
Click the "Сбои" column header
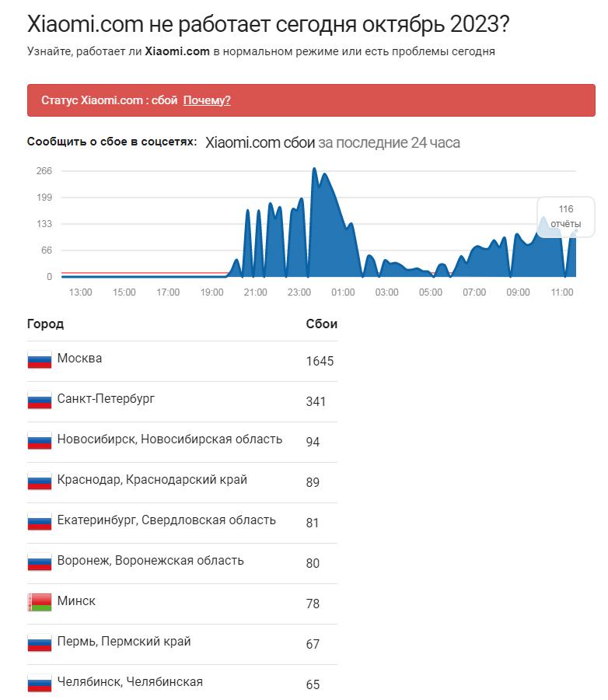pos(322,324)
